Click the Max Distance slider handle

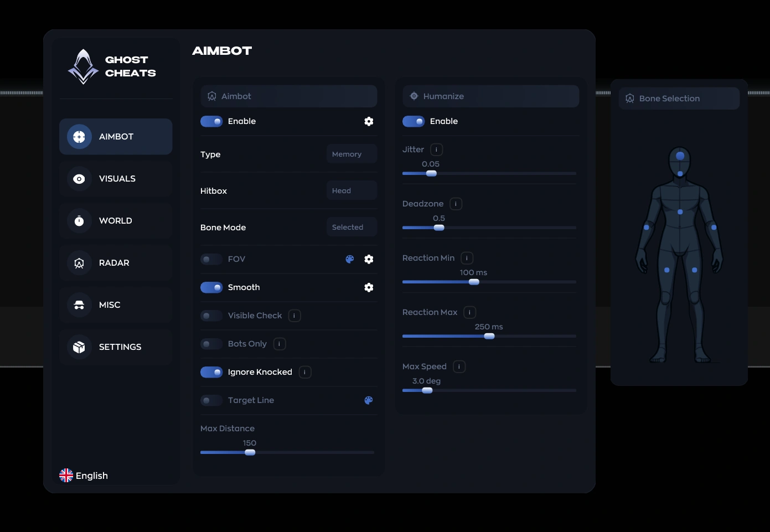pyautogui.click(x=250, y=452)
